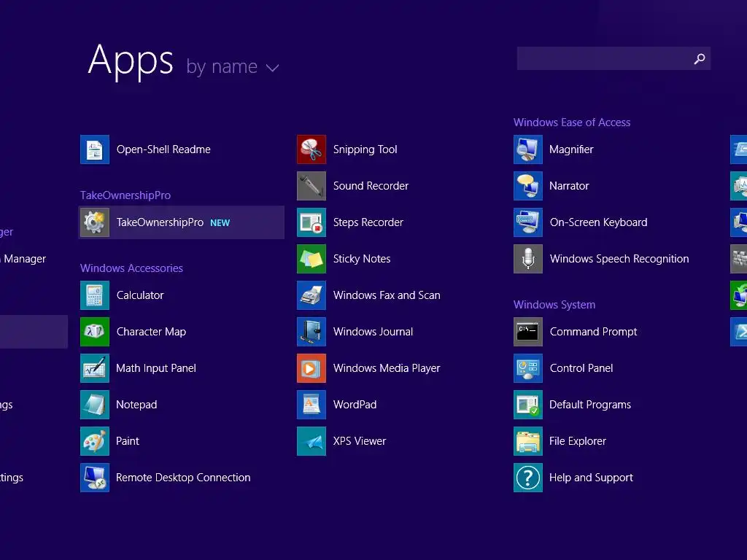Image resolution: width=747 pixels, height=560 pixels.
Task: Click the 'On-Screen Keyboard' label
Action: click(598, 222)
